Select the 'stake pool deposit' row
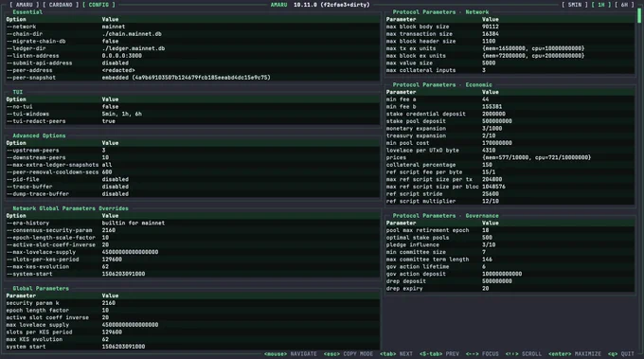Viewport: 644px width, 359px height. 510,121
